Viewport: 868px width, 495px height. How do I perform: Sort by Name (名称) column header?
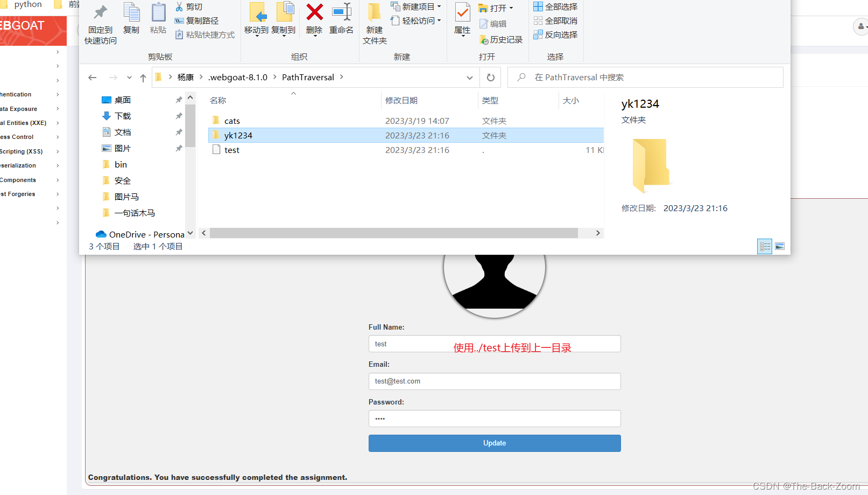pos(218,101)
